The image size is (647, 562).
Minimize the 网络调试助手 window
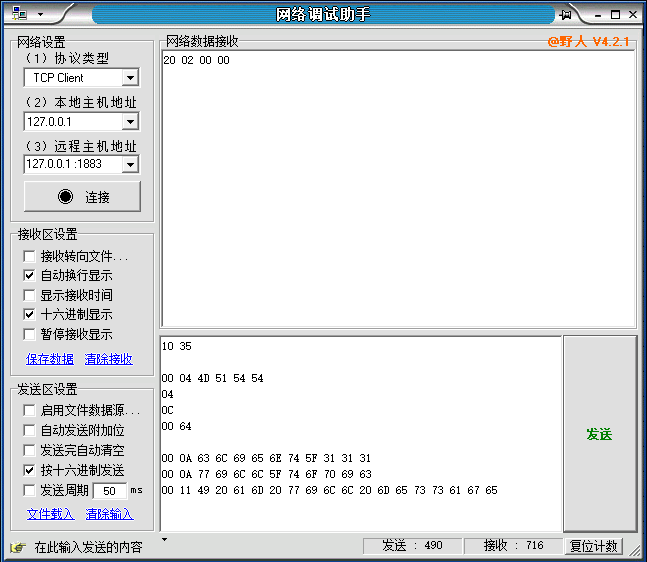point(598,15)
